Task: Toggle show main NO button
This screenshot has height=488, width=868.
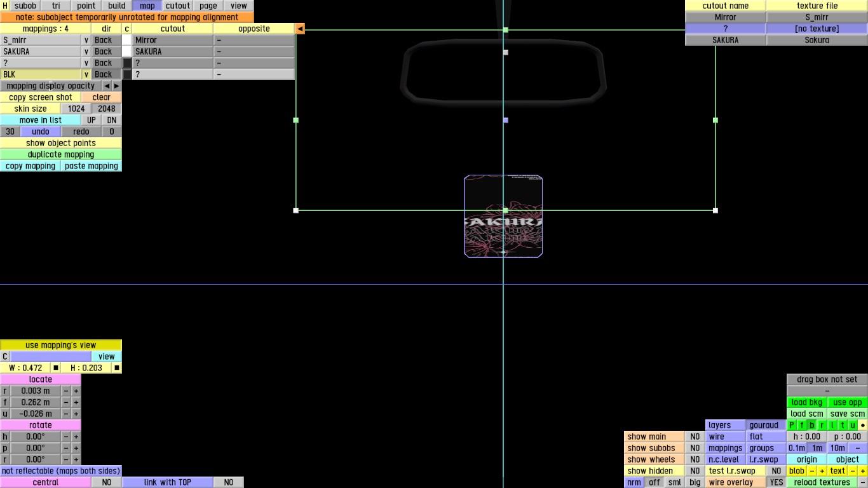Action: click(x=695, y=437)
